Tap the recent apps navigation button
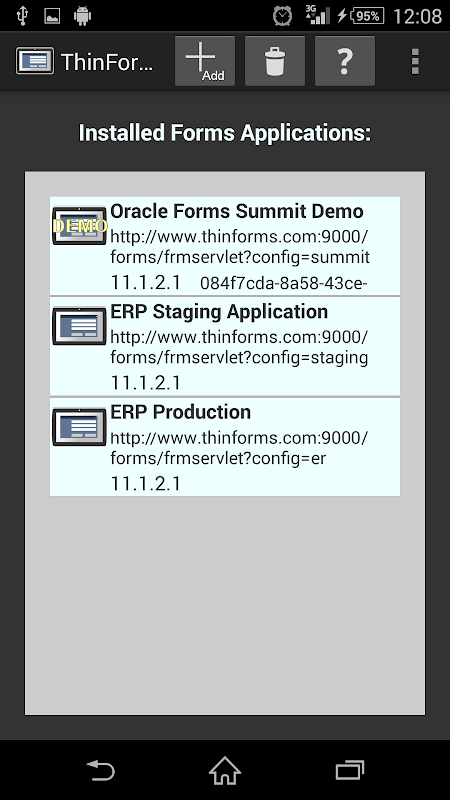Screen dimensions: 450x800 click(x=350, y=770)
